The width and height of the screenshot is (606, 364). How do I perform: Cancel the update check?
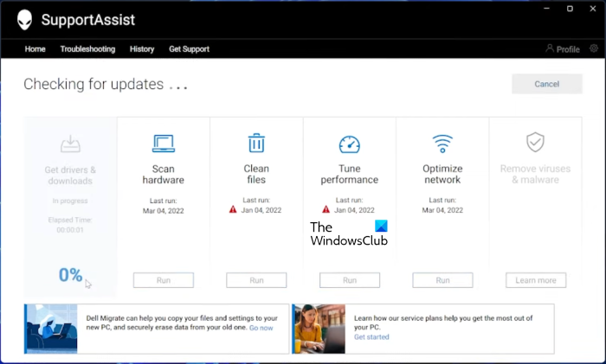pos(547,84)
